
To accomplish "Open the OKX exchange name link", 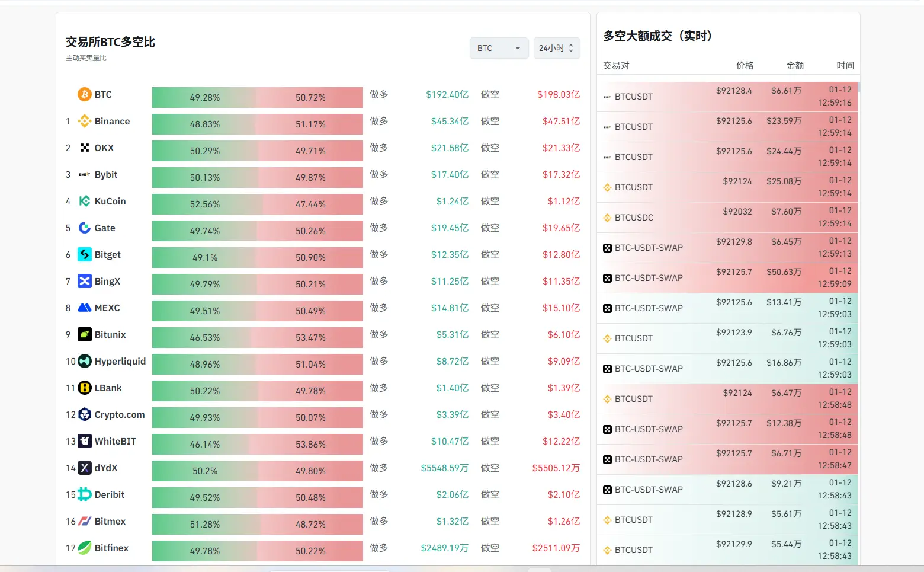I will pos(104,148).
